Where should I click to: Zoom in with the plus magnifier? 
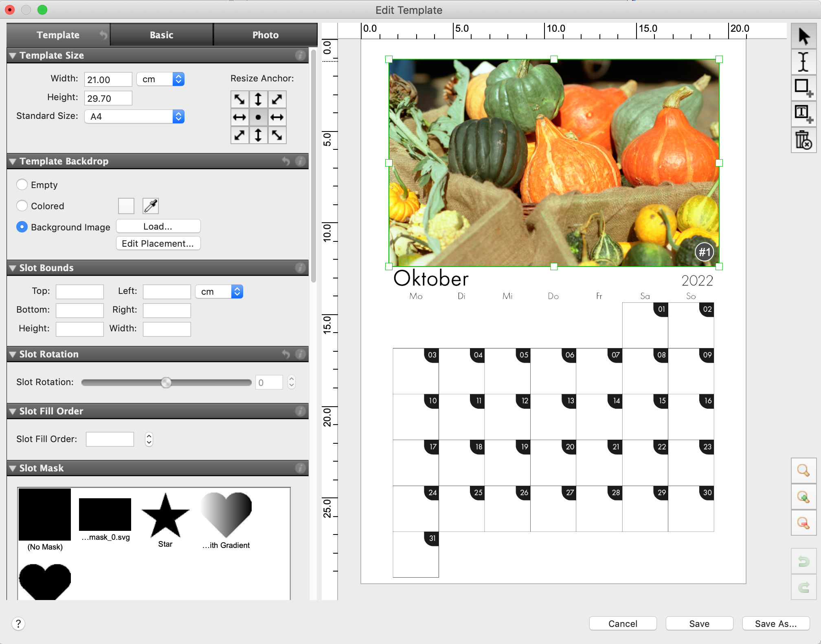803,497
